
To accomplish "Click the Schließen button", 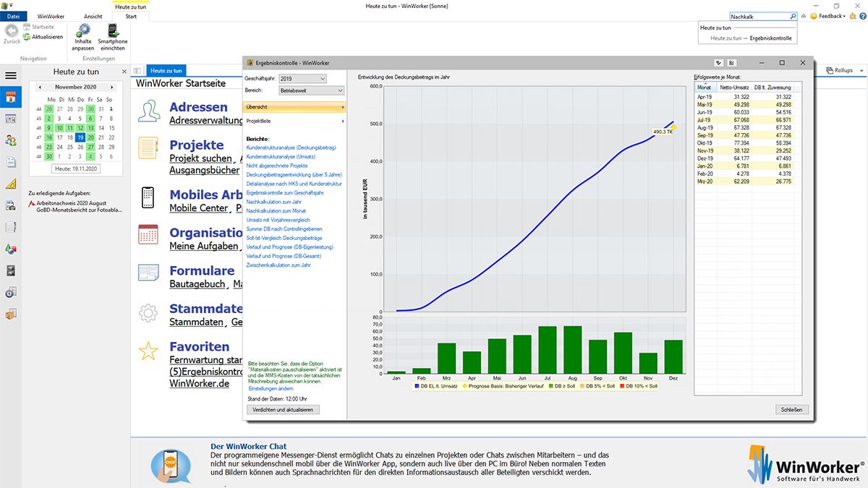I will 792,410.
